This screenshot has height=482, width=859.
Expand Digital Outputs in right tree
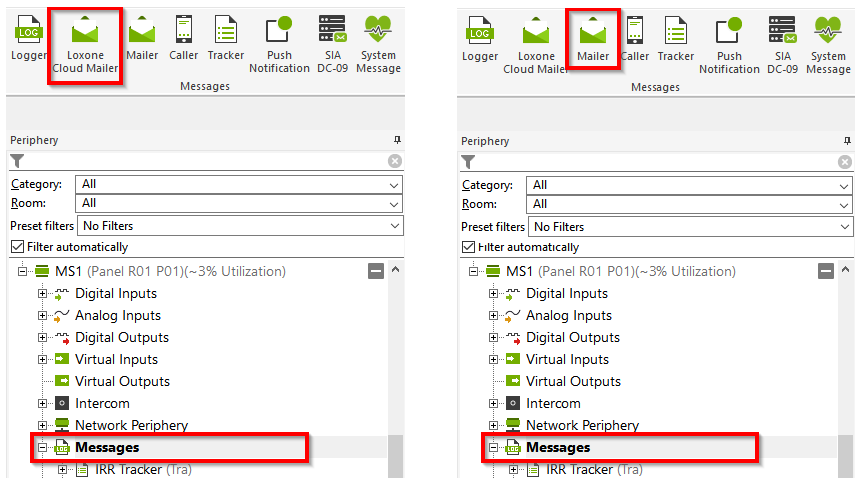(x=493, y=337)
